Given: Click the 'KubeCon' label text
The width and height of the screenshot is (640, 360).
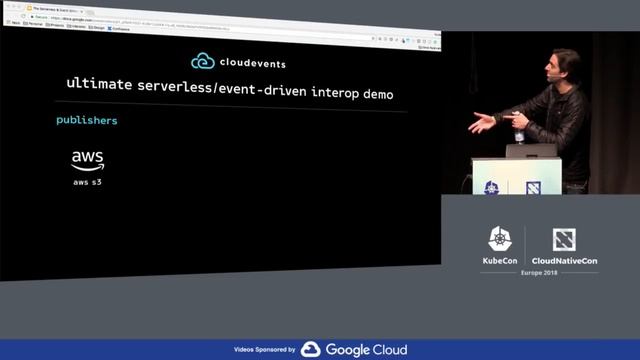Looking at the screenshot, I should coord(500,261).
